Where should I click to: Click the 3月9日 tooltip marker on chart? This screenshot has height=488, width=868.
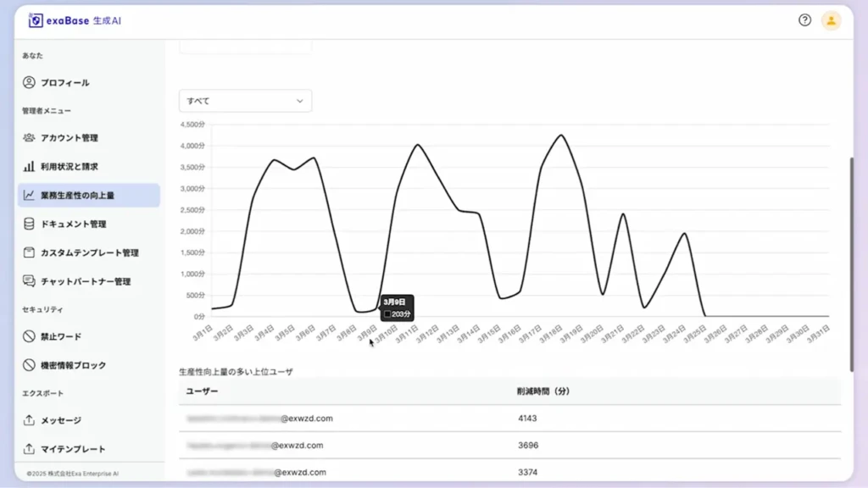click(396, 306)
